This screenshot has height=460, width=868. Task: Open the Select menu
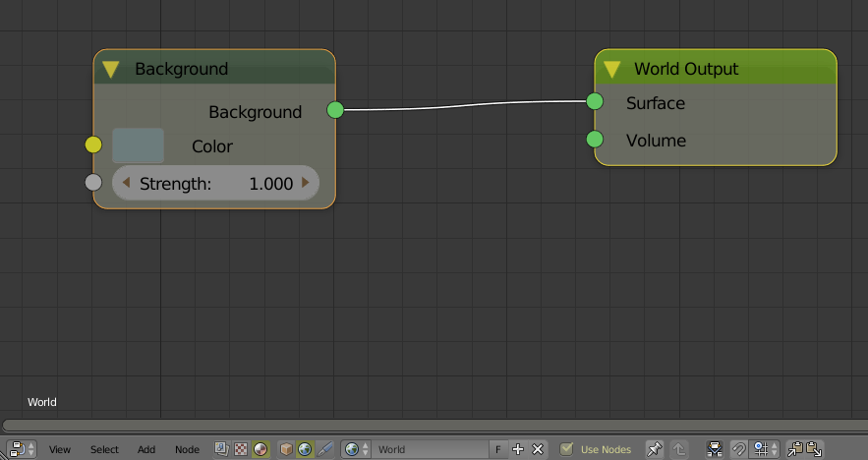104,449
